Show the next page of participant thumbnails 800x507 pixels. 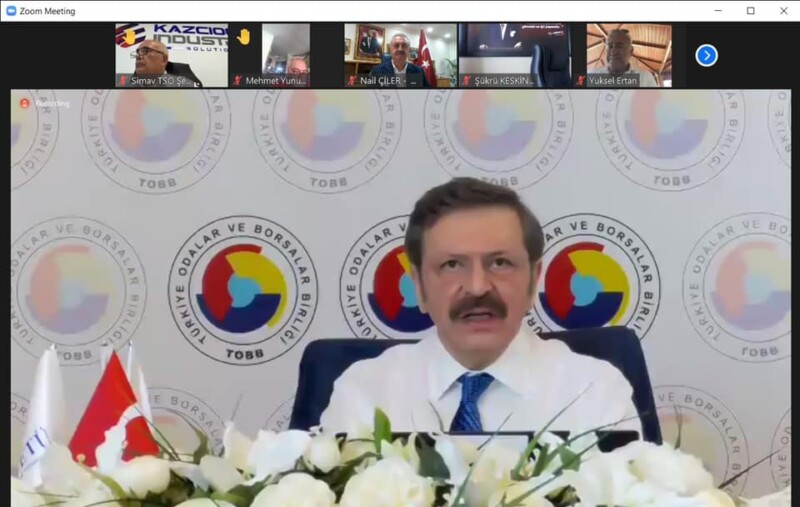(x=706, y=56)
